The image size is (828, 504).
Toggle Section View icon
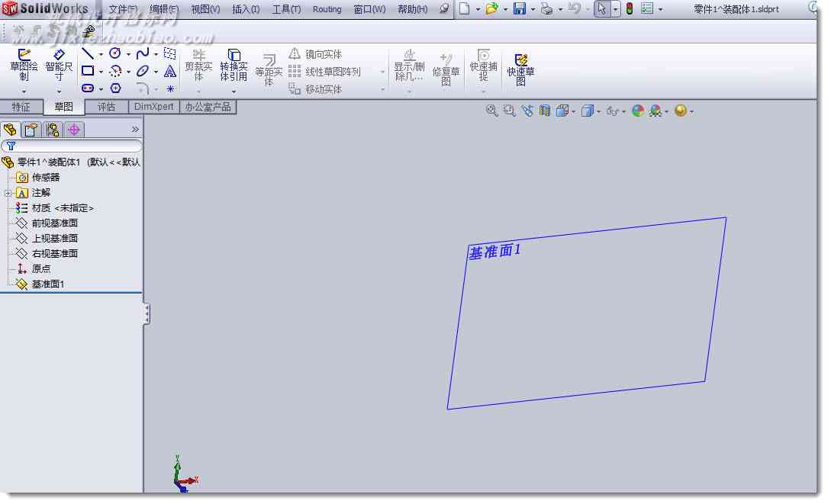[545, 111]
